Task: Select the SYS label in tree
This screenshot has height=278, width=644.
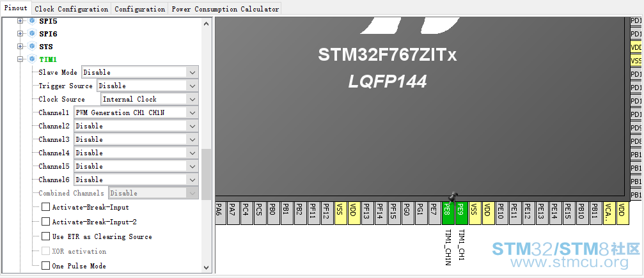Action: click(46, 47)
